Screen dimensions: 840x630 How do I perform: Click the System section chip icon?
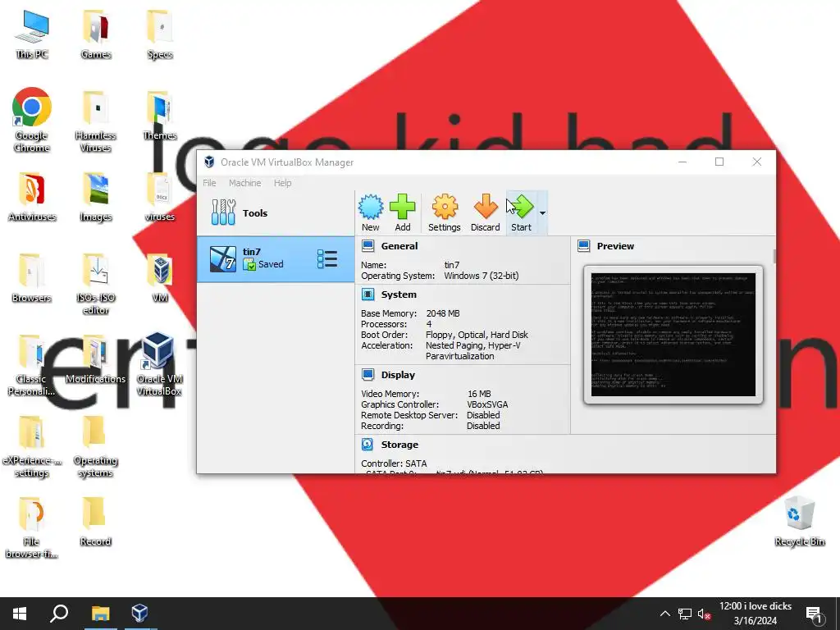(x=368, y=294)
